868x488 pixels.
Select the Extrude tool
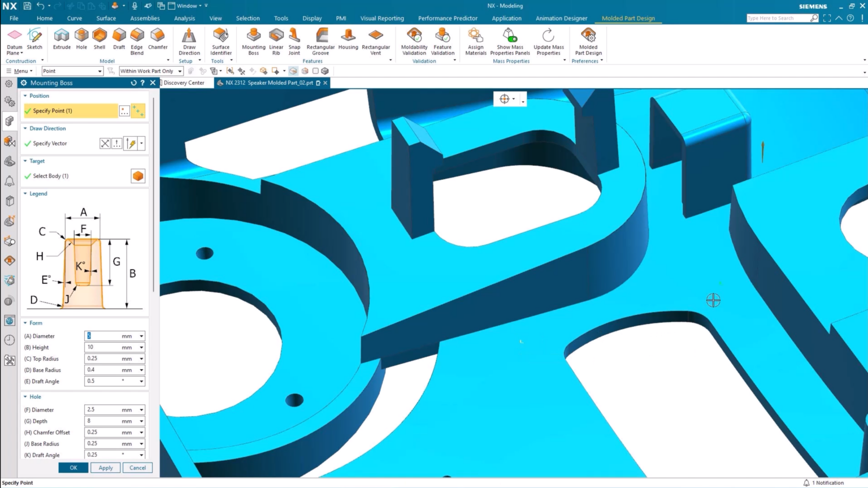(62, 40)
